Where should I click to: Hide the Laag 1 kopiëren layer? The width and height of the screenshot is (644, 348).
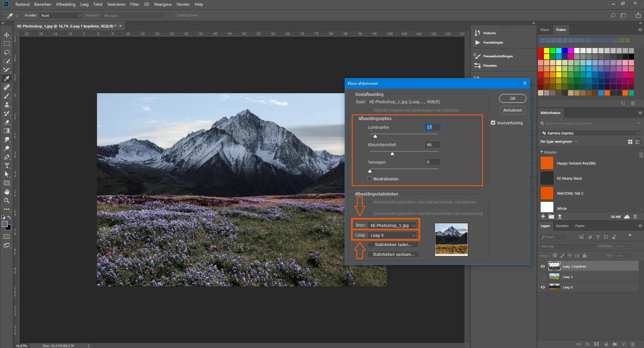click(543, 267)
